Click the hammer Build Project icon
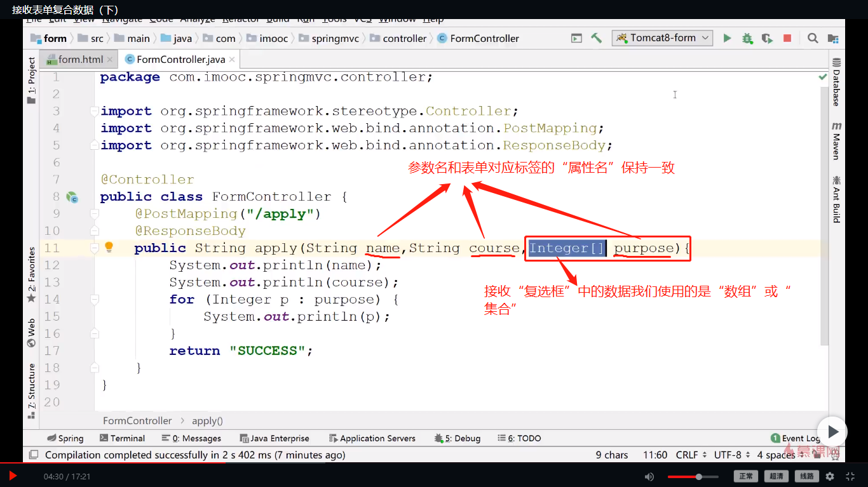Image resolution: width=868 pixels, height=487 pixels. click(x=596, y=39)
